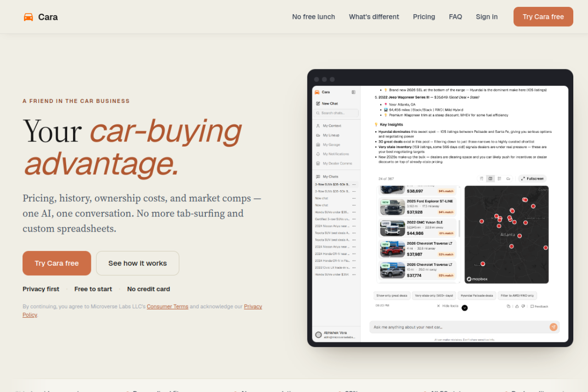The height and width of the screenshot is (392, 588).
Task: Copy the chat response icon
Action: point(509,306)
